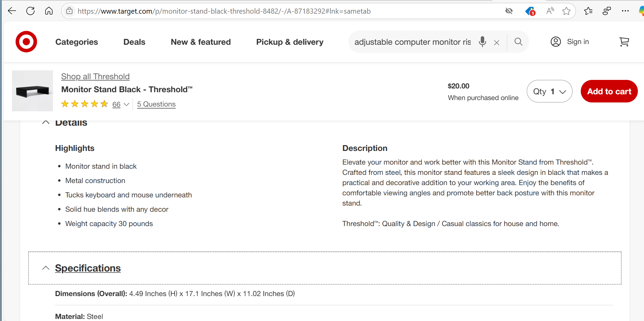The height and width of the screenshot is (321, 644).
Task: Click the monitor stand product thumbnail
Action: pyautogui.click(x=32, y=91)
